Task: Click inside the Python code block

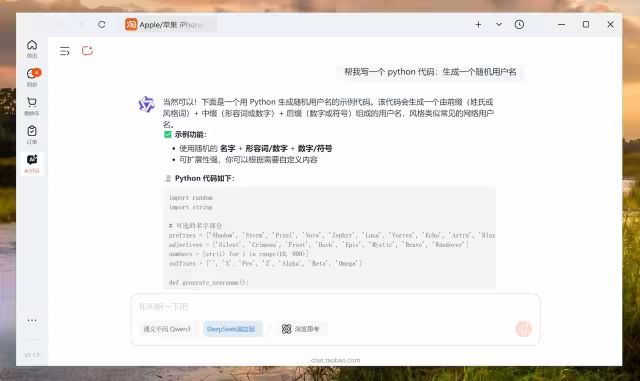Action: click(x=329, y=238)
